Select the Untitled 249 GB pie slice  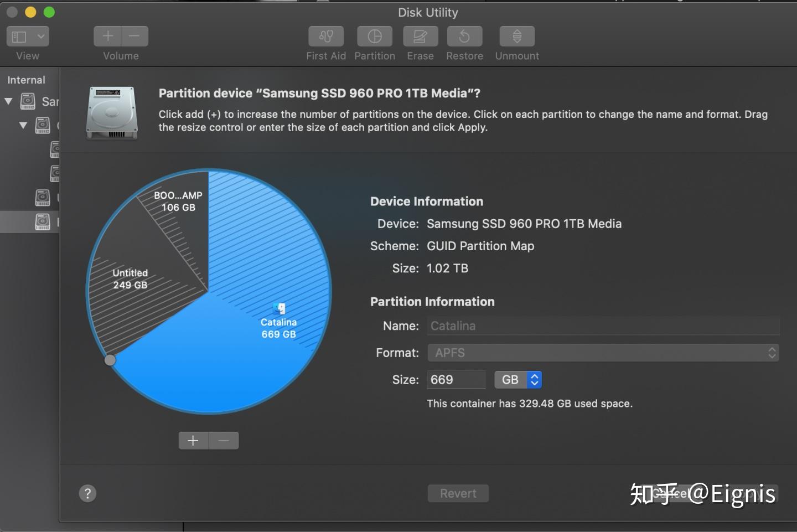pyautogui.click(x=130, y=279)
